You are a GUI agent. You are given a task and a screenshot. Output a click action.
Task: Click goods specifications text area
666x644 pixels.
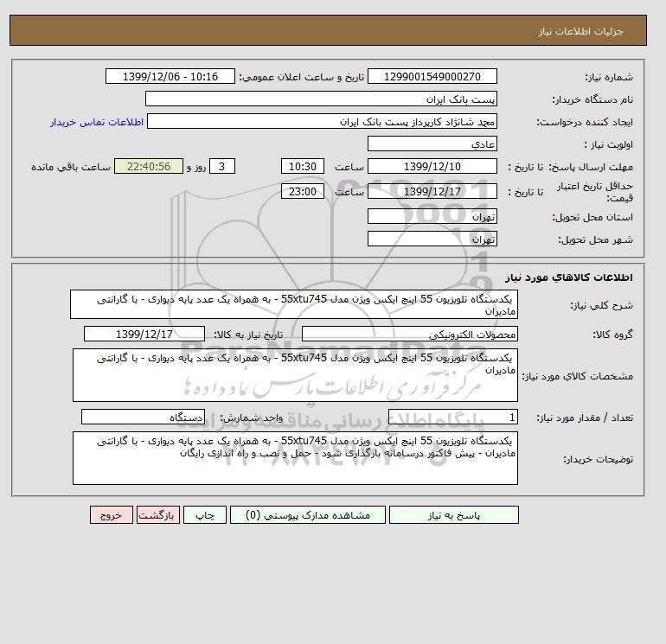[295, 375]
